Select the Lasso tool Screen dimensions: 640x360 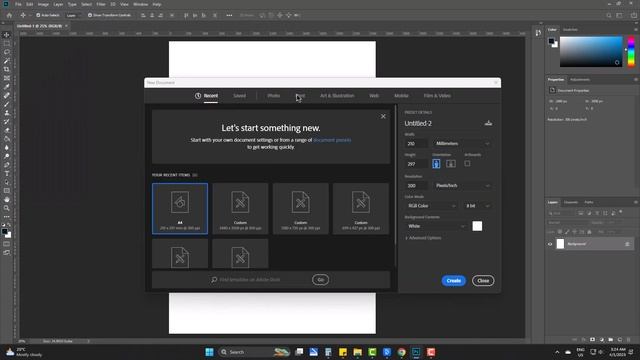tap(7, 52)
